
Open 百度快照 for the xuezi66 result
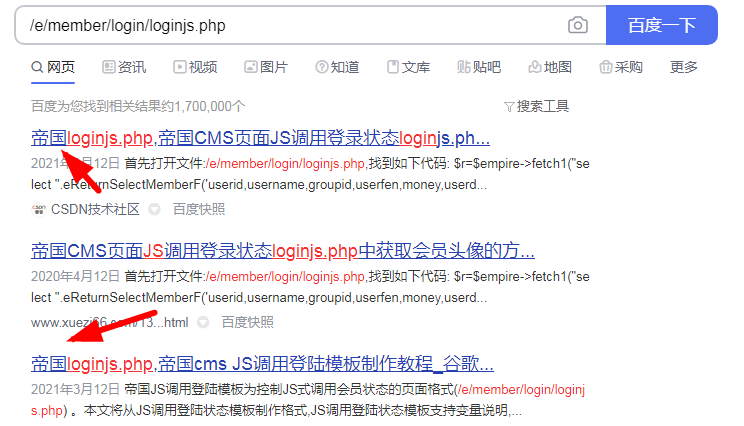(248, 323)
